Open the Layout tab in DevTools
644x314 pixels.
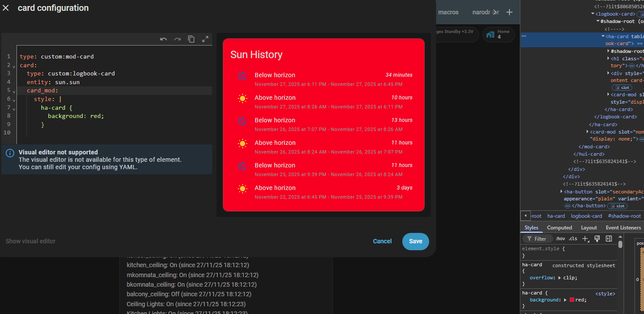pos(589,228)
